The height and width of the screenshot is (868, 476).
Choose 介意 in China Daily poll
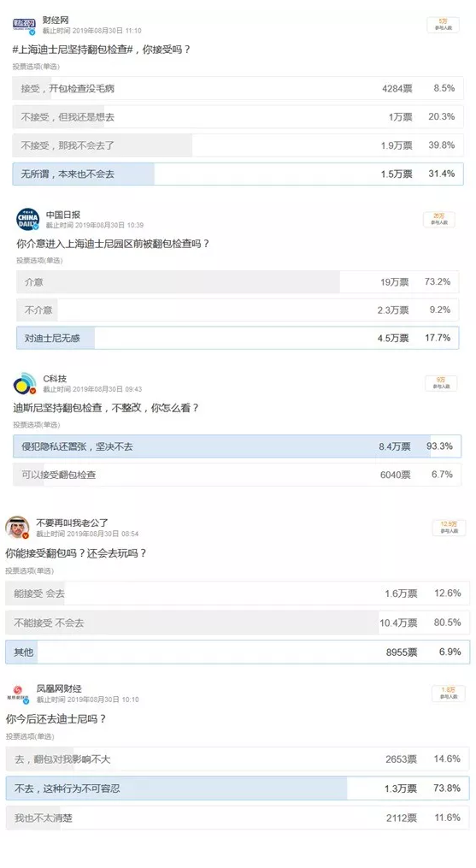coord(238,281)
